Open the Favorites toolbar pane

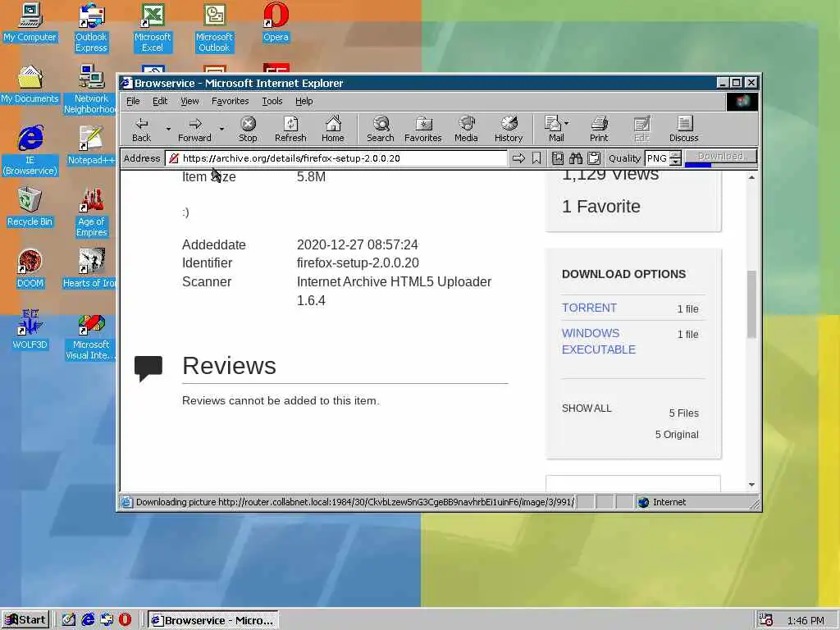tap(422, 129)
